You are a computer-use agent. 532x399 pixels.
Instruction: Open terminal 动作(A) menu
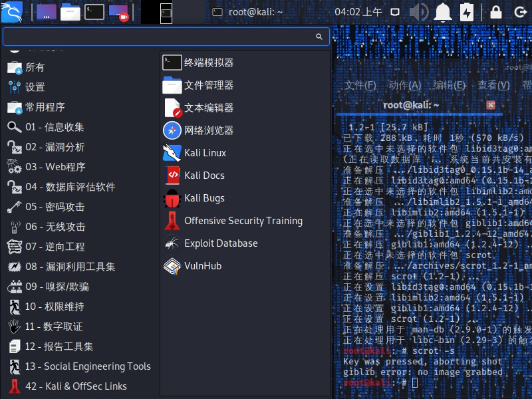click(x=405, y=86)
